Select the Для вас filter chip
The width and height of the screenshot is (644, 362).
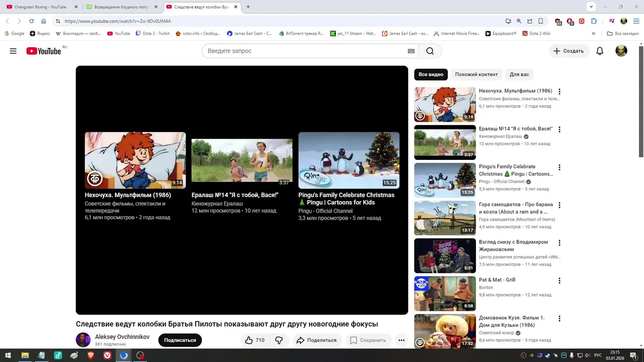coord(519,74)
